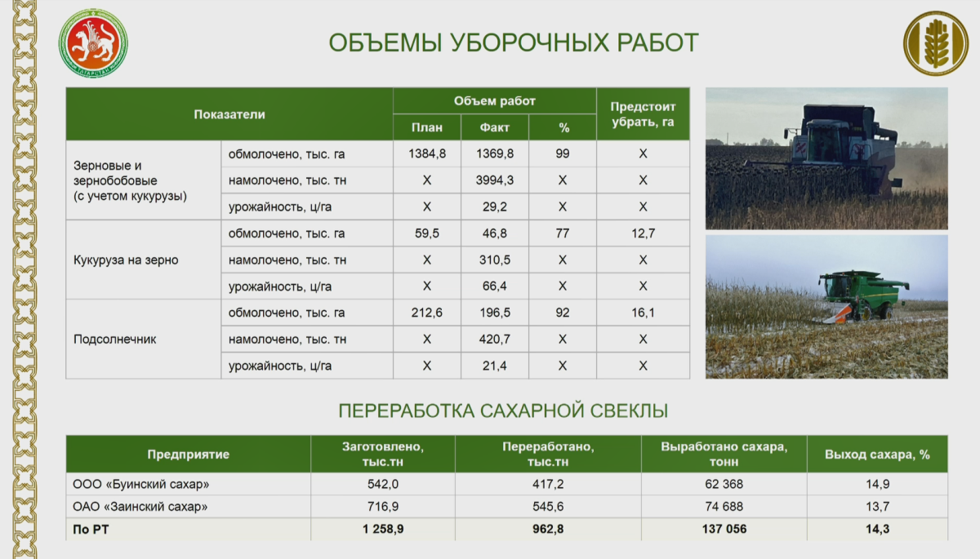This screenshot has width=980, height=559.
Task: Select the «Предприятие» column header
Action: [x=188, y=455]
